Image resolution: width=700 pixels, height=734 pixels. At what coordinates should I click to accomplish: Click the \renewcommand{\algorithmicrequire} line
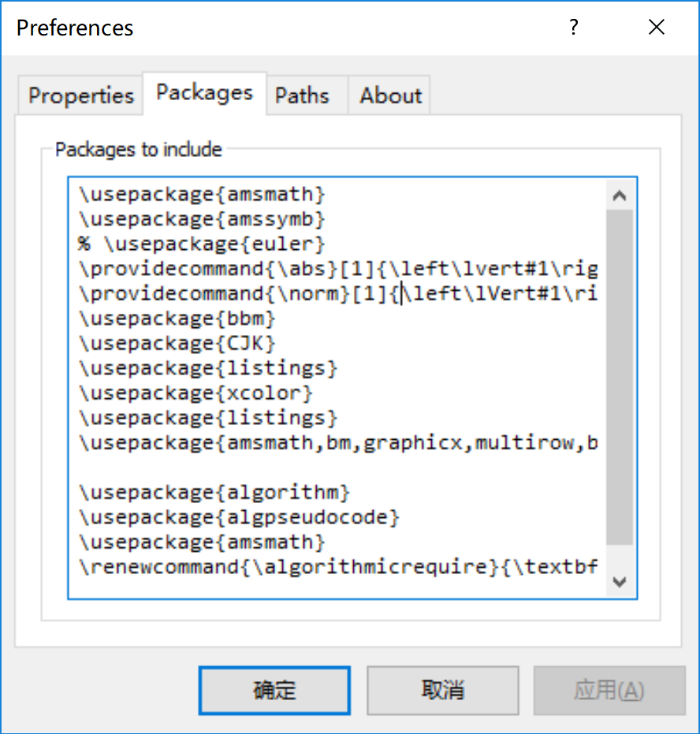338,567
